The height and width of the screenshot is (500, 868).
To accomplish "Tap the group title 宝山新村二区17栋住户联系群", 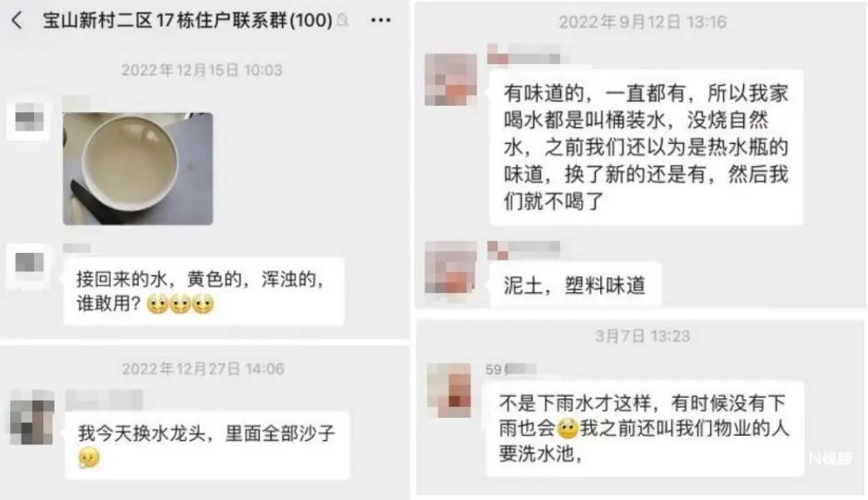I will tap(188, 21).
